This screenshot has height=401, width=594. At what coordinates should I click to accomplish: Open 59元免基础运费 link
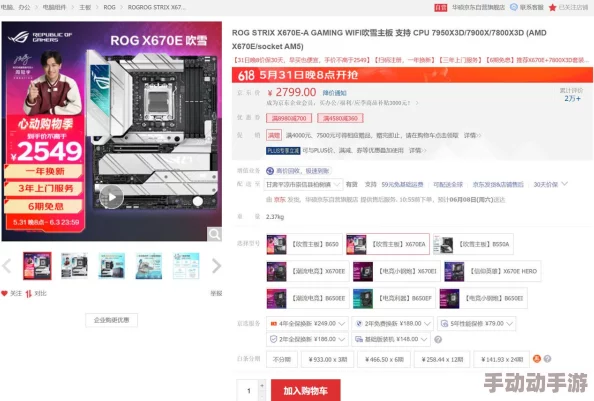coord(402,184)
